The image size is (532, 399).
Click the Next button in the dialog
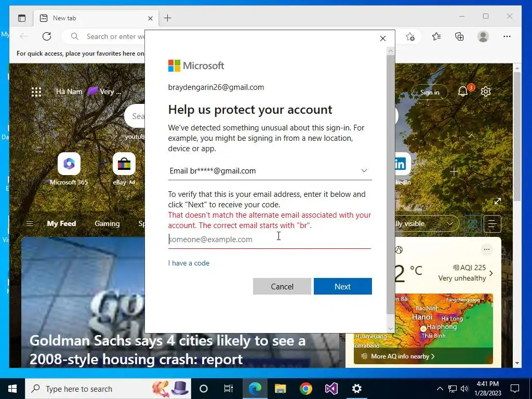click(x=343, y=286)
